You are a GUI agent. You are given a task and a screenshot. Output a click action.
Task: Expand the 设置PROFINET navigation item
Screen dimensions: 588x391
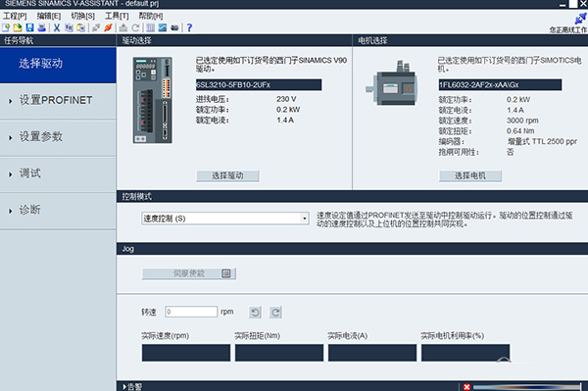tap(58, 101)
